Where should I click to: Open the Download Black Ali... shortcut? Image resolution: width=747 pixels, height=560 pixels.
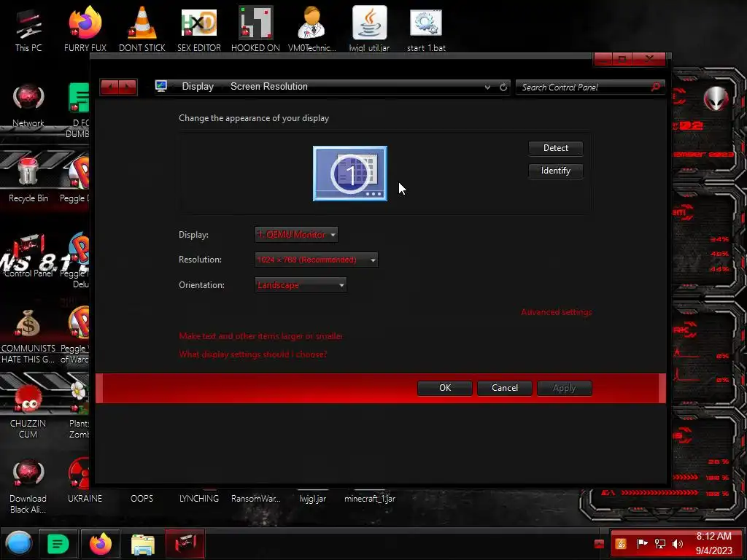(28, 486)
